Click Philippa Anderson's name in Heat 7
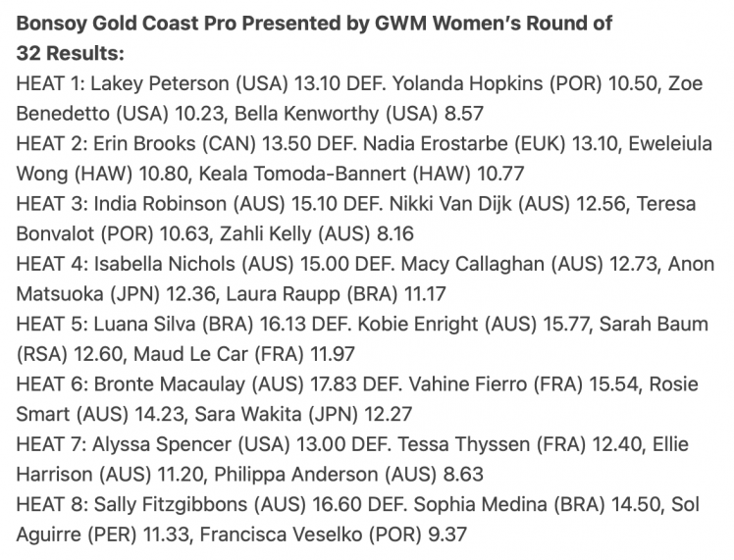The height and width of the screenshot is (560, 734). click(296, 475)
